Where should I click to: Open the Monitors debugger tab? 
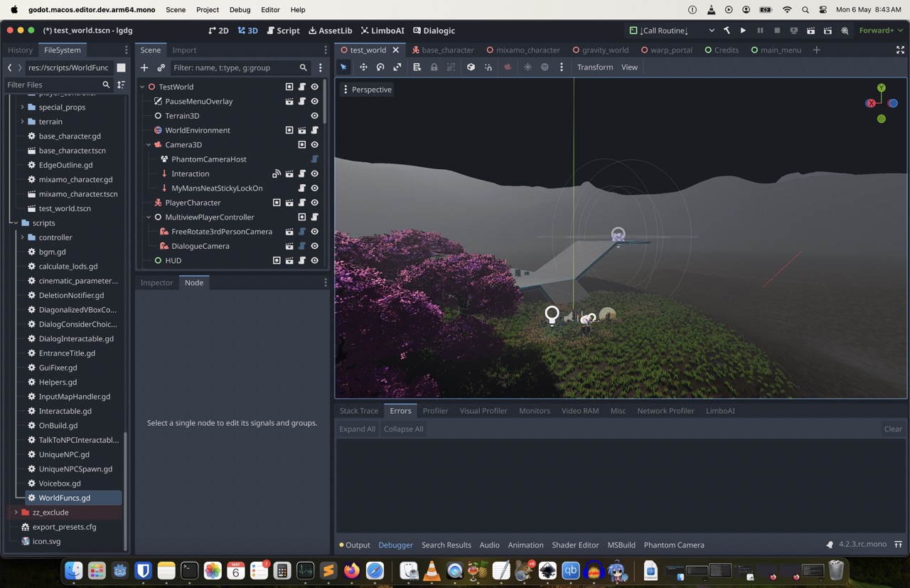click(x=535, y=410)
